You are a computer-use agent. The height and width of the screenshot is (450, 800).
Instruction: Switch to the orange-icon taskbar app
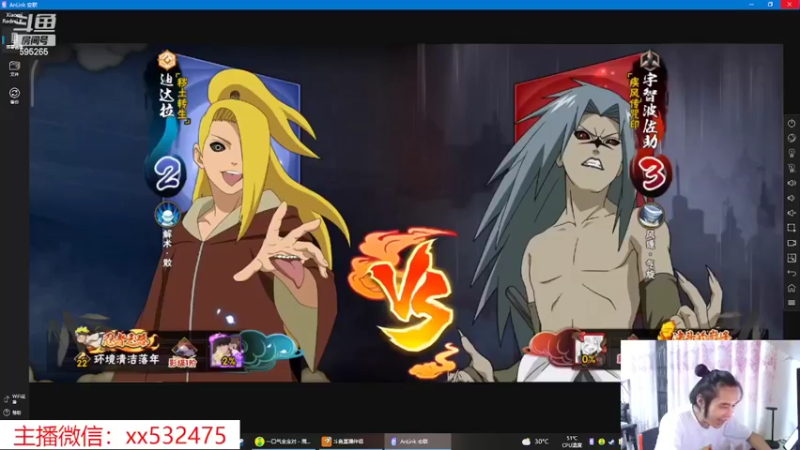coord(350,441)
